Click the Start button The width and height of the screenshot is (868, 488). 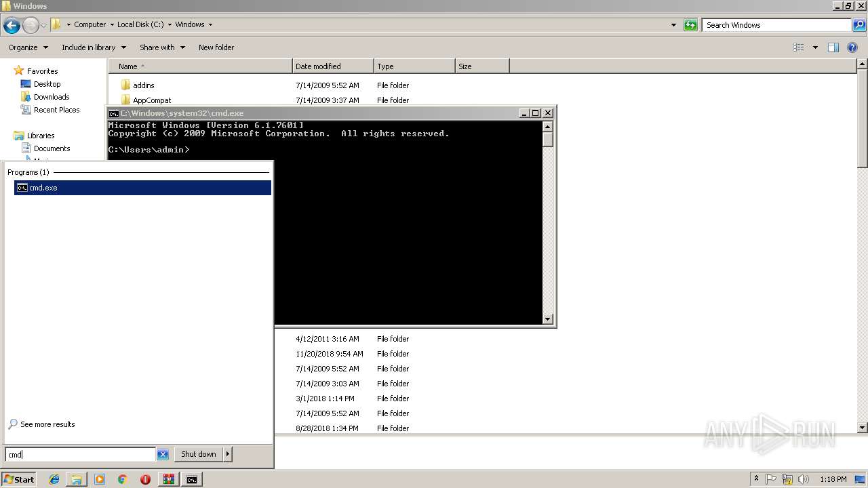click(x=18, y=479)
